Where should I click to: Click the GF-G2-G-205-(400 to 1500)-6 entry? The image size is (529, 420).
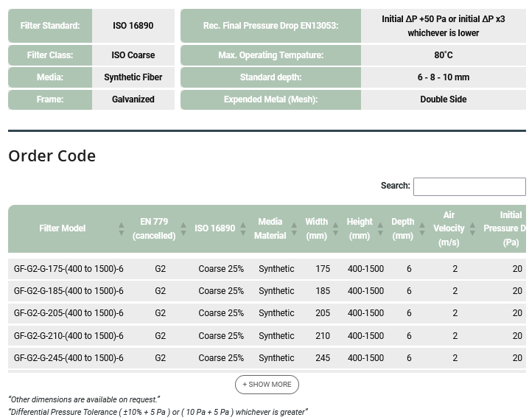pos(69,313)
